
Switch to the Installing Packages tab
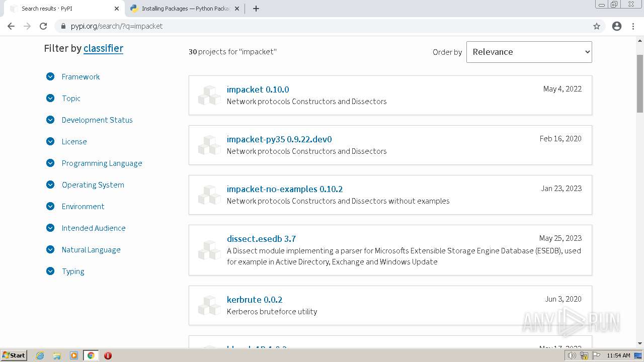(x=184, y=9)
